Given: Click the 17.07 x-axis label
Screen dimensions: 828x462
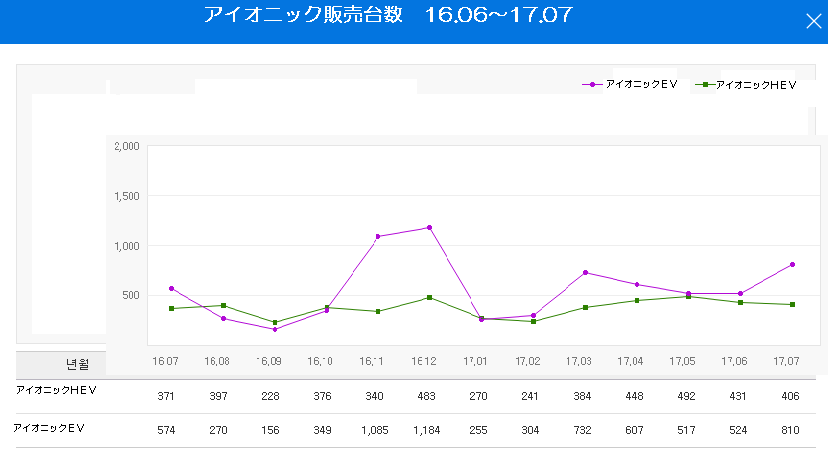Looking at the screenshot, I should 786,361.
